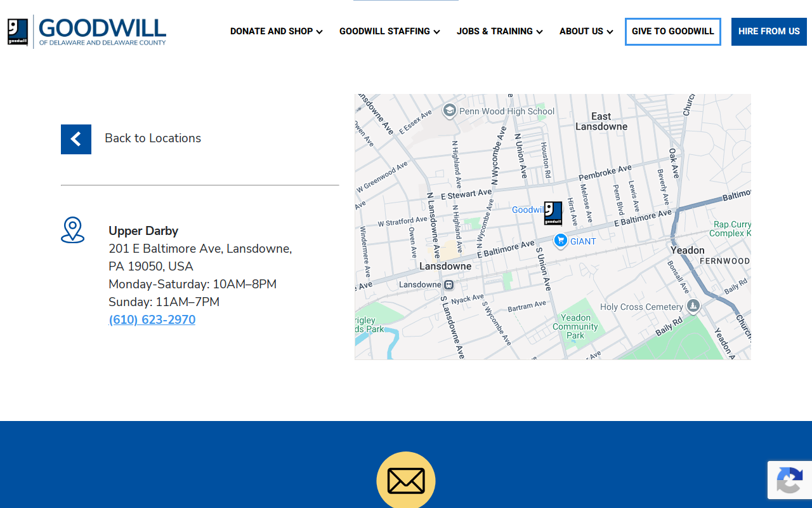Click the GIANT shopping cart map marker

560,241
